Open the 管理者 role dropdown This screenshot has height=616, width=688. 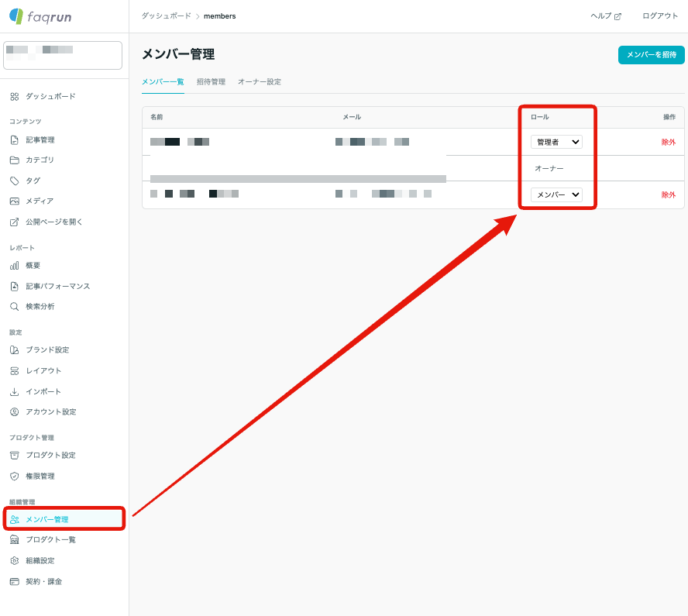(x=556, y=142)
